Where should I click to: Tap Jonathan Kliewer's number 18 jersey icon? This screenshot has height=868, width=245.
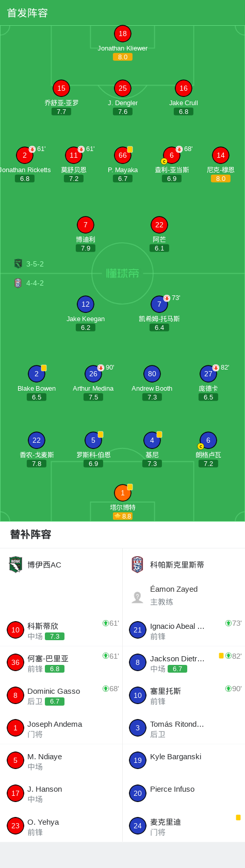123,34
